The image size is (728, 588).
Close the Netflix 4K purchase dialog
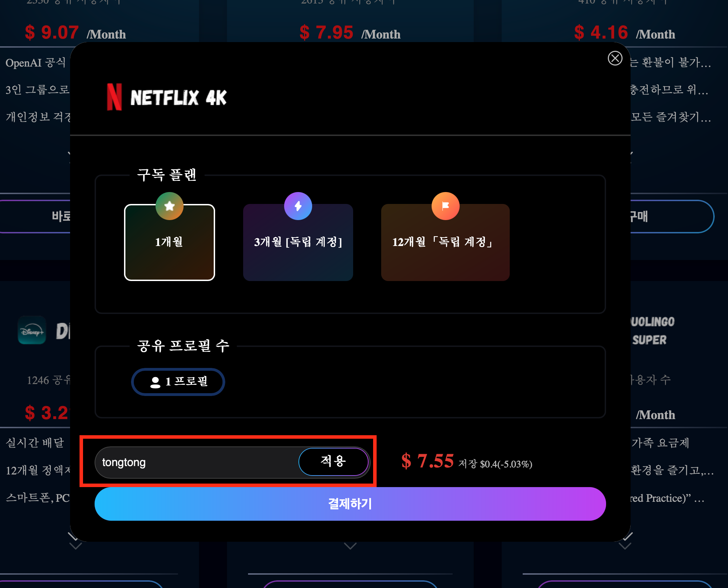[615, 58]
